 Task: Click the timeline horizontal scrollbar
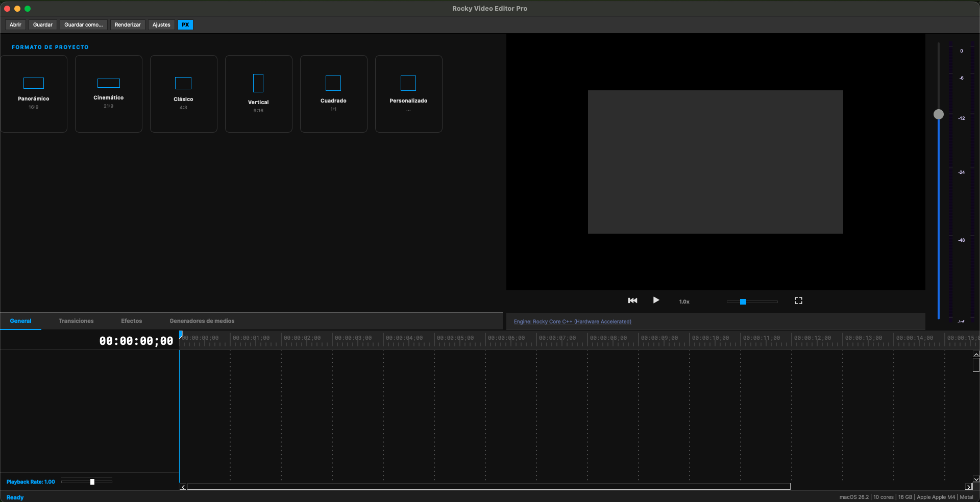(x=489, y=487)
